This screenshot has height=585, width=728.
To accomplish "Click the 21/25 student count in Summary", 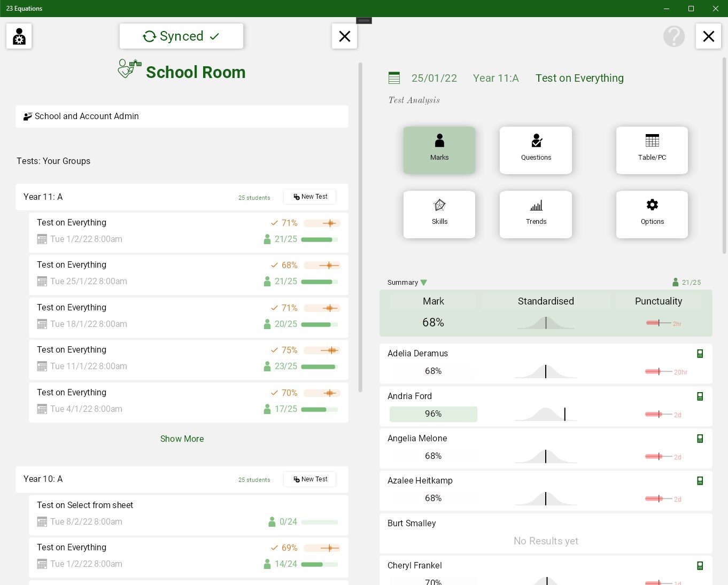I will click(x=687, y=283).
